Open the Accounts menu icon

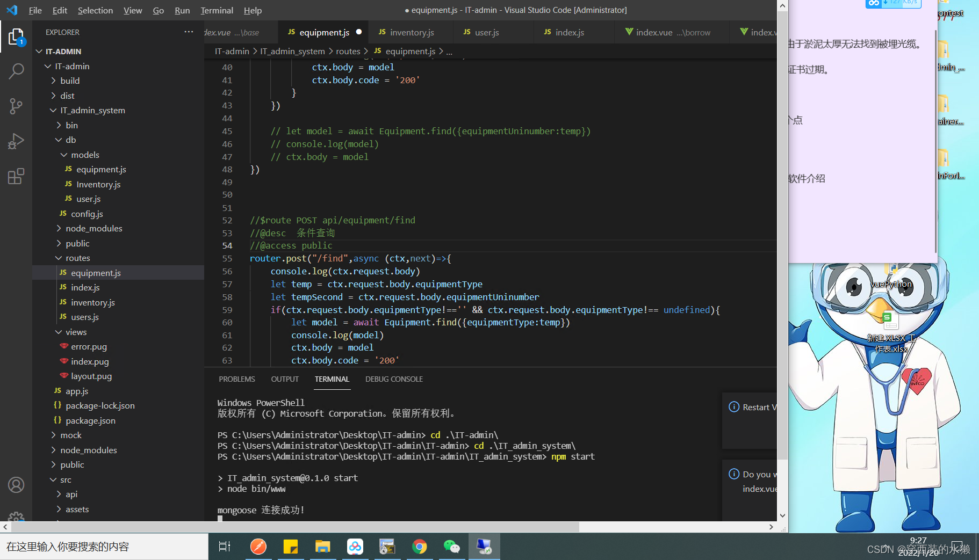click(x=16, y=485)
